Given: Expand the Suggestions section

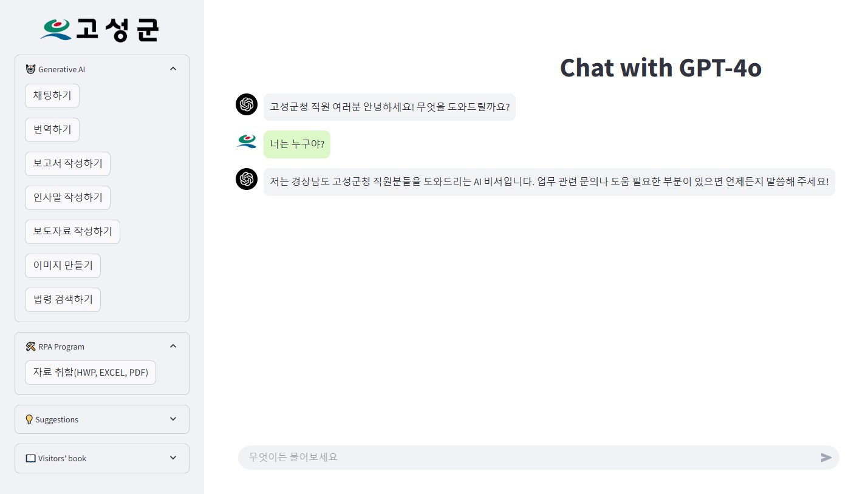Looking at the screenshot, I should pyautogui.click(x=173, y=419).
